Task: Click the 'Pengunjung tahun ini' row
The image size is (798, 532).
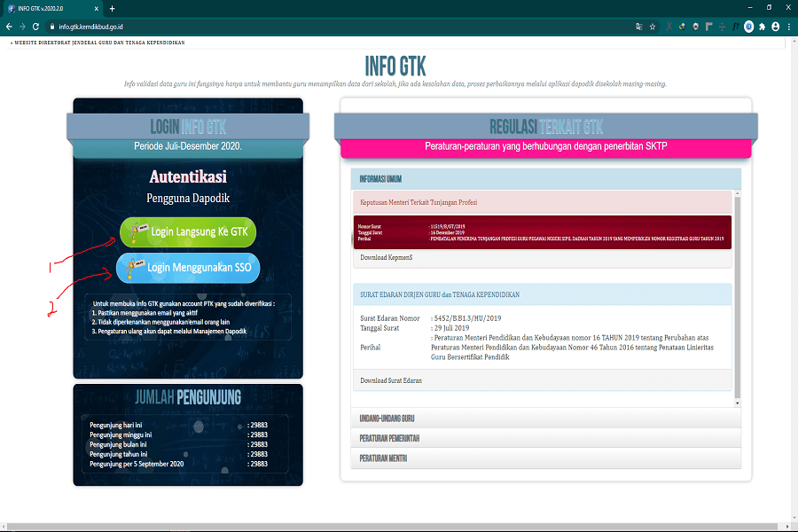Action: [178, 454]
